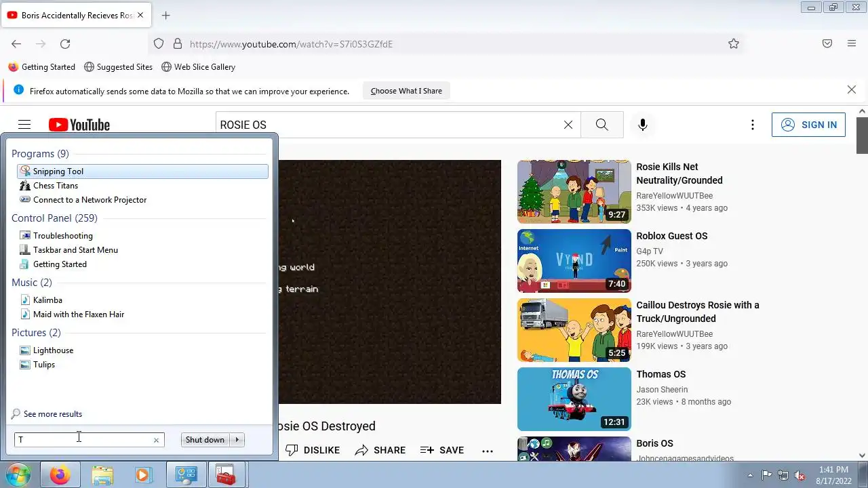Visit the G4p TV channel
This screenshot has width=868, height=488.
[650, 251]
